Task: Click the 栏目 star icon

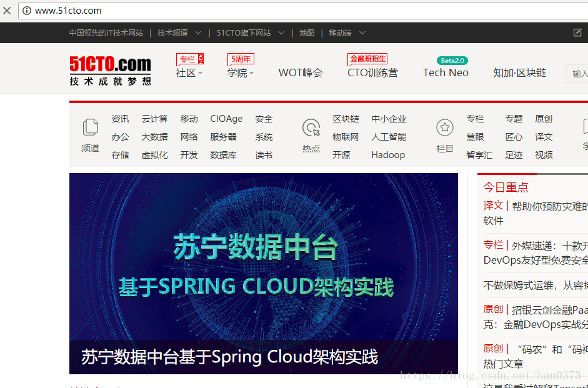Action: click(x=445, y=127)
